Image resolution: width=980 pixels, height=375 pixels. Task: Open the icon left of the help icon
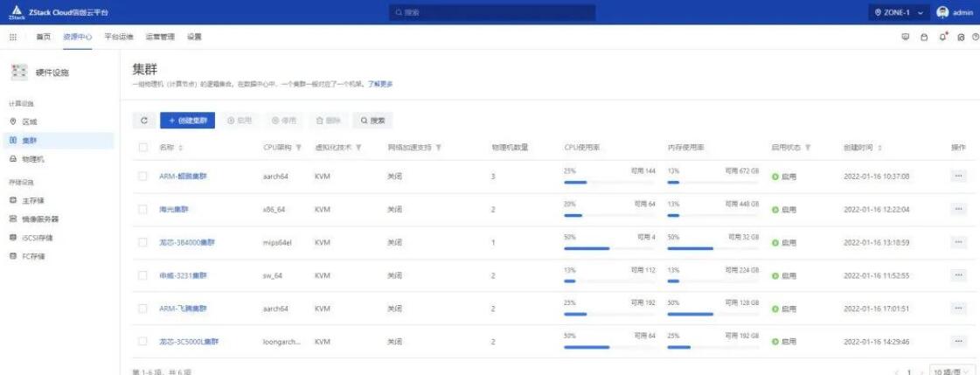tap(962, 37)
